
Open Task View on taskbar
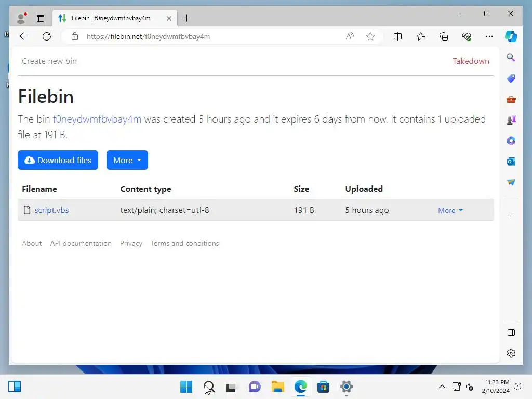point(231,387)
